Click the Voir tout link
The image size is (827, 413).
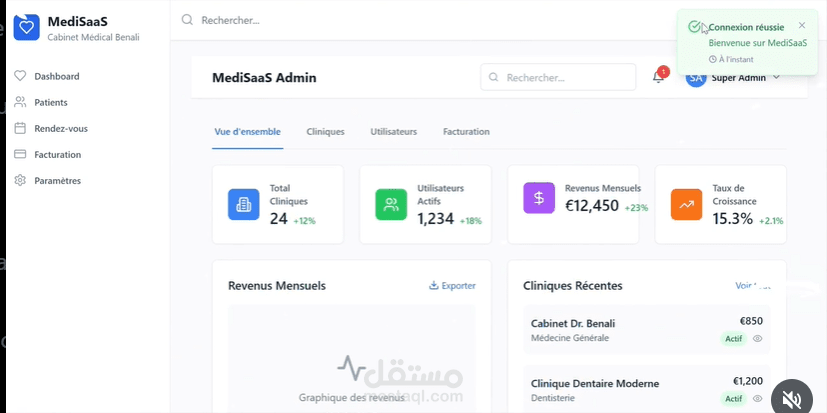point(753,286)
